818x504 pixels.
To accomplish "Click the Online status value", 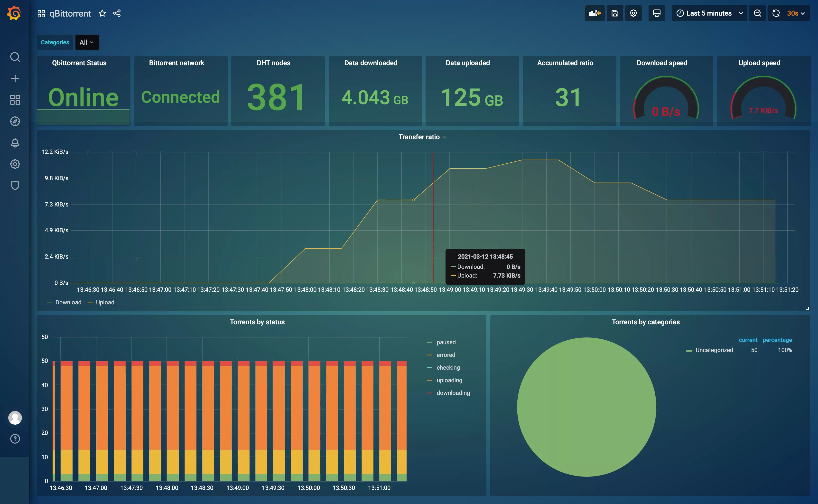I will pos(83,97).
